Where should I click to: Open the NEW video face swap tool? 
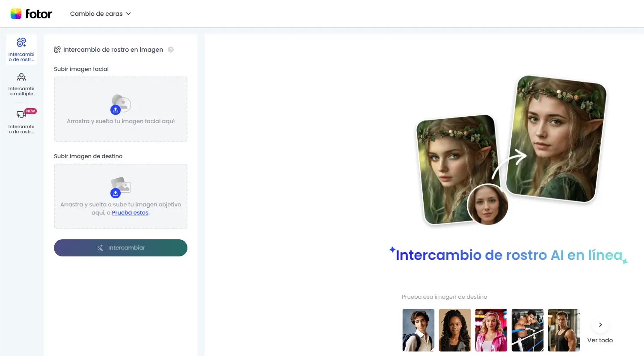[21, 121]
